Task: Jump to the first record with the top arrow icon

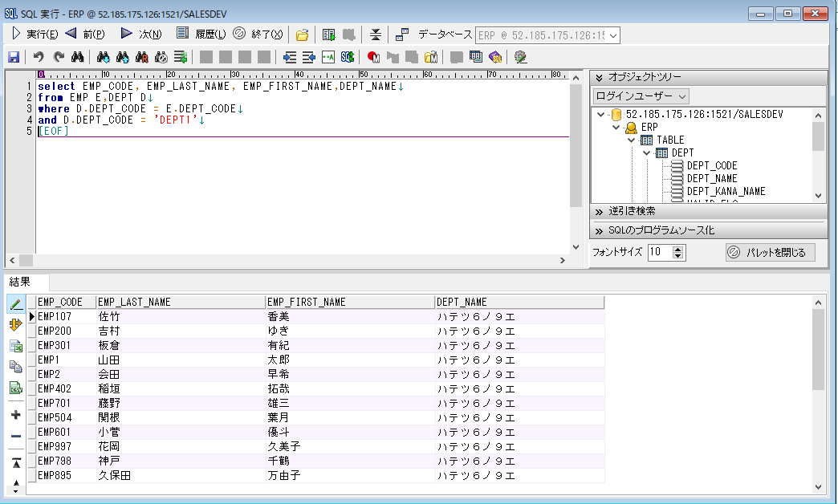Action: pyautogui.click(x=18, y=461)
